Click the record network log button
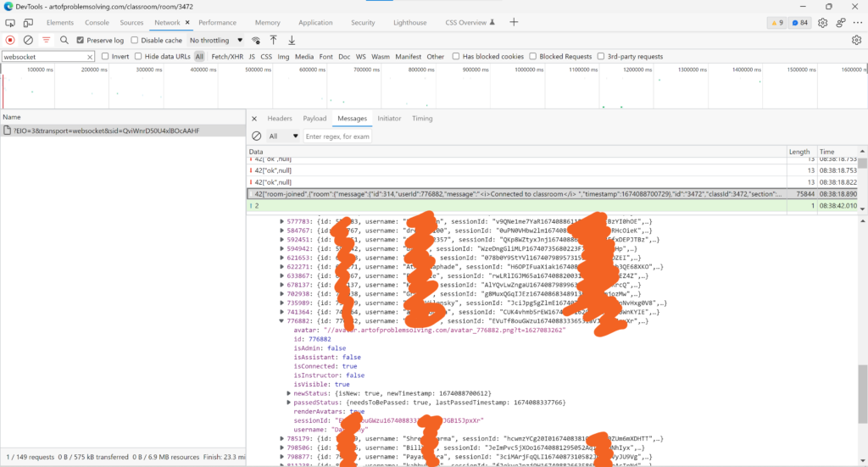 point(10,40)
